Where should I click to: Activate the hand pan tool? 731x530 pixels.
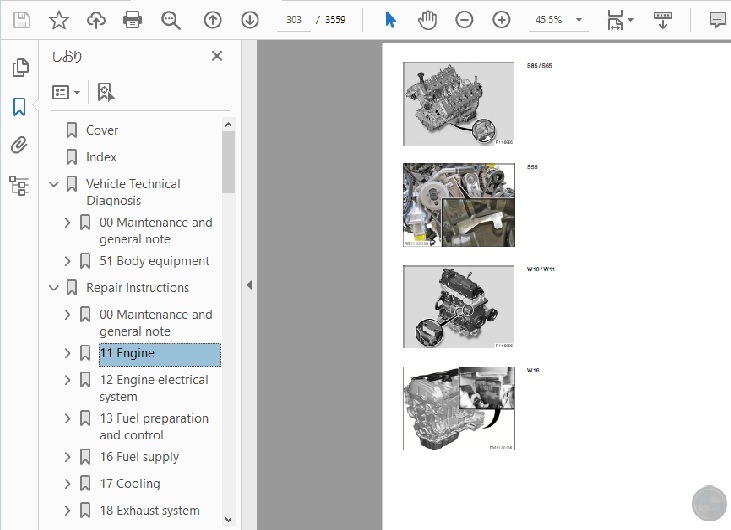pyautogui.click(x=427, y=20)
